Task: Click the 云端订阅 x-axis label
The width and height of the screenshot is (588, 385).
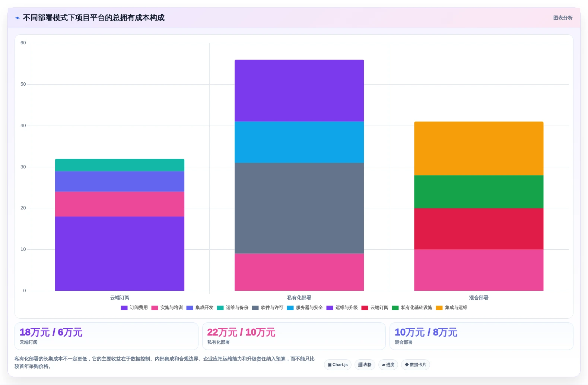Action: coord(120,298)
